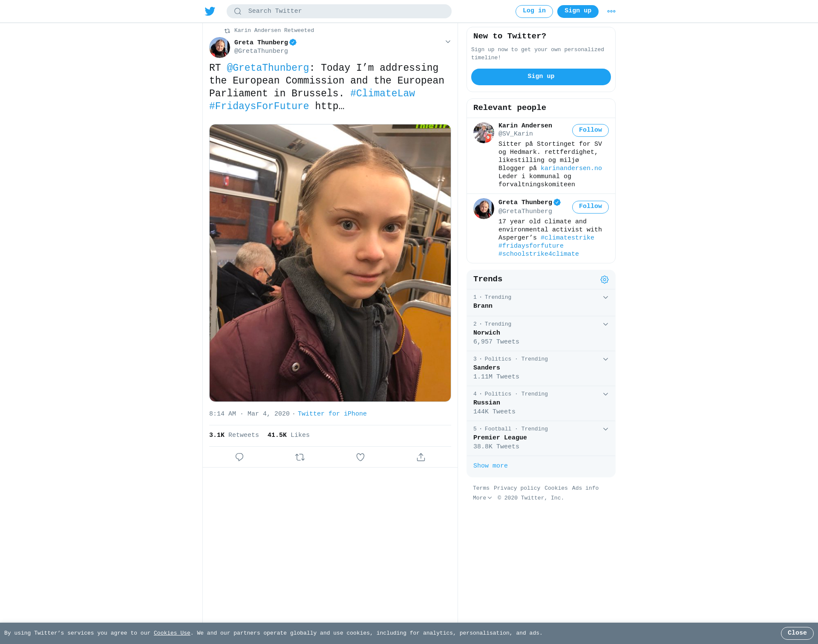Follow Greta Thunberg in Relevant people

[590, 207]
